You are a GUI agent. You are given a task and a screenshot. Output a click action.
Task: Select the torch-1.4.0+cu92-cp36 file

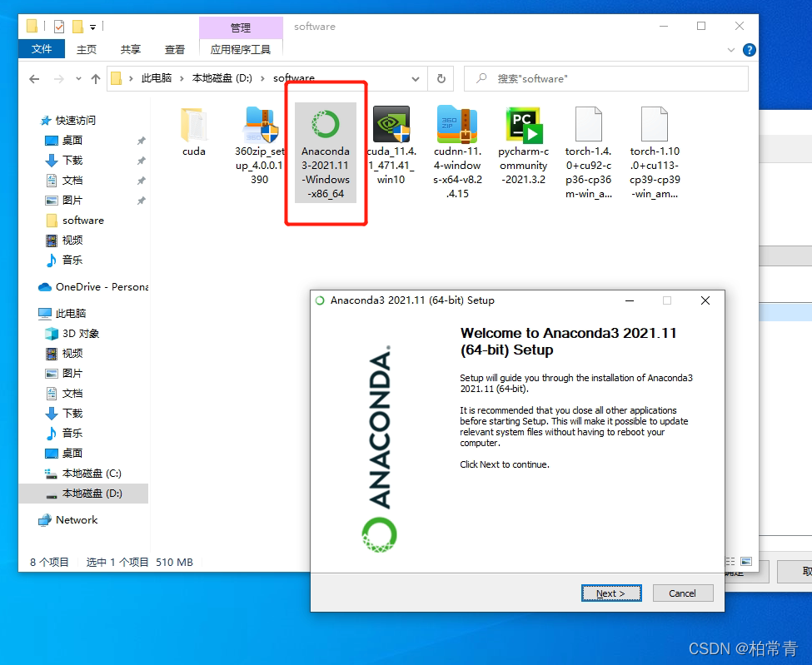point(589,152)
